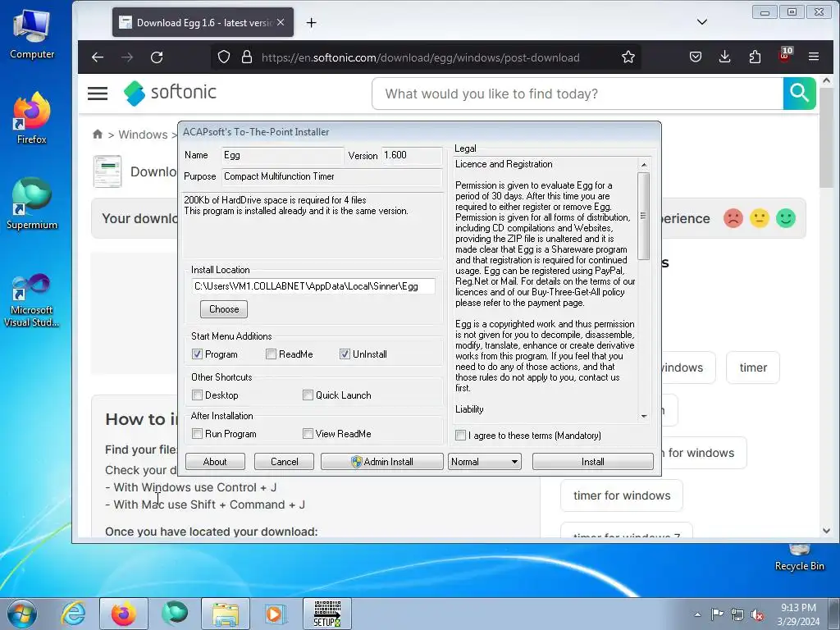Rate experience with the green happy face

785,218
